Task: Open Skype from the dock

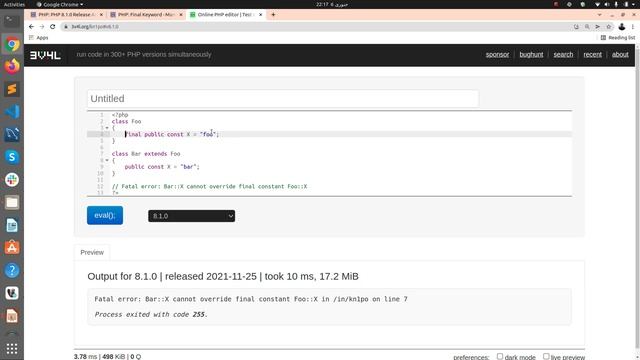Action: 12,157
